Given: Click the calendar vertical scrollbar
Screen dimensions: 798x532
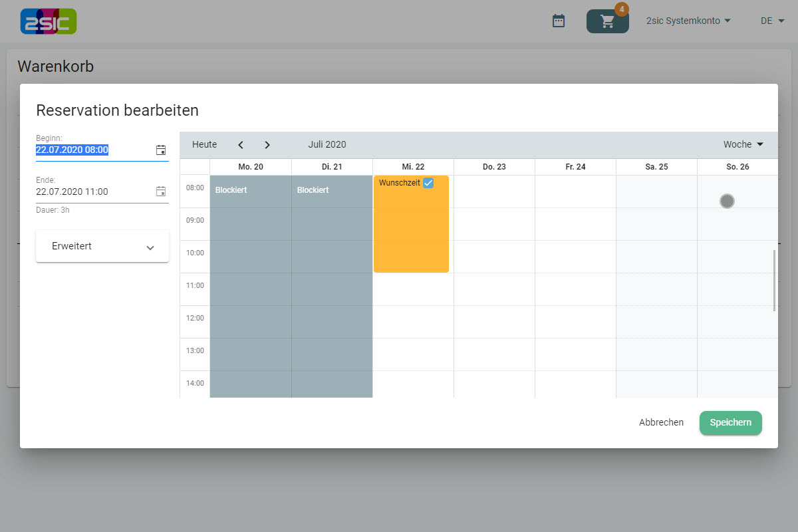Looking at the screenshot, I should [x=774, y=280].
